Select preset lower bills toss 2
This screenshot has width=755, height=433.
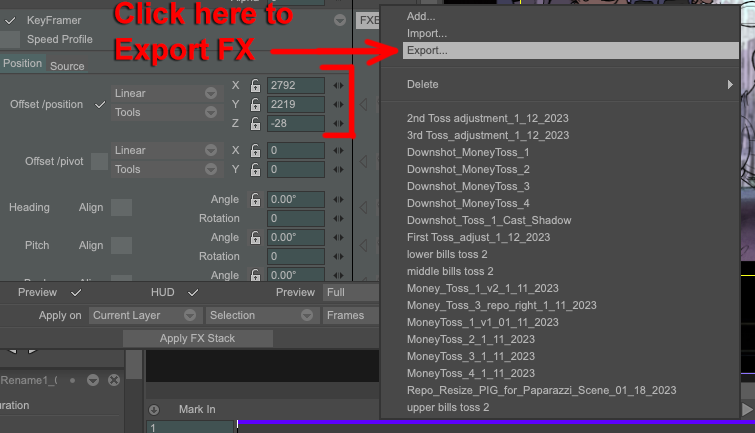point(447,254)
